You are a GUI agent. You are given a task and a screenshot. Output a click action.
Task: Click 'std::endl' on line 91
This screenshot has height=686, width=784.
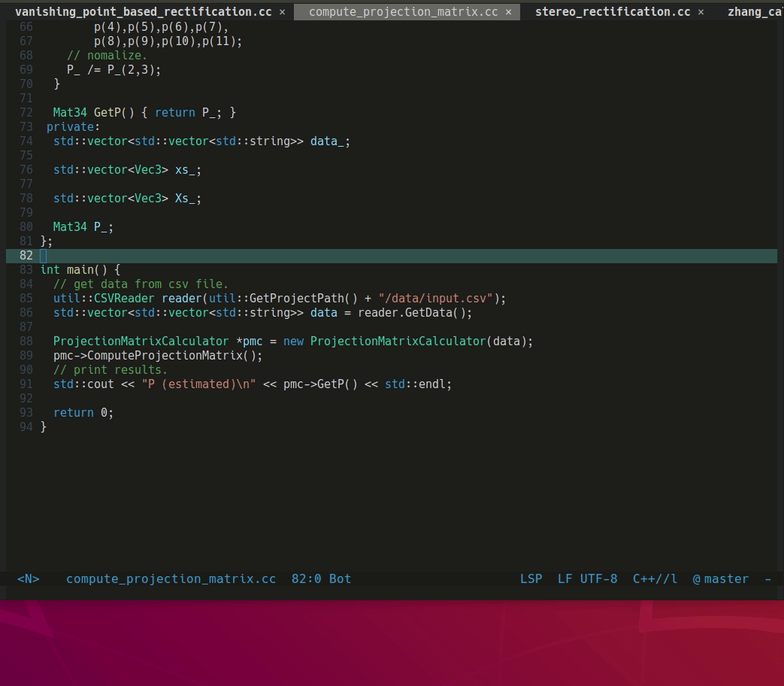(x=415, y=384)
